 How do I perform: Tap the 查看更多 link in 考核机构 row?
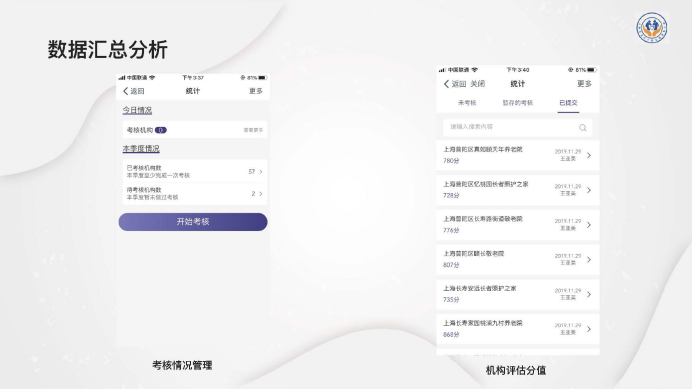tap(253, 130)
